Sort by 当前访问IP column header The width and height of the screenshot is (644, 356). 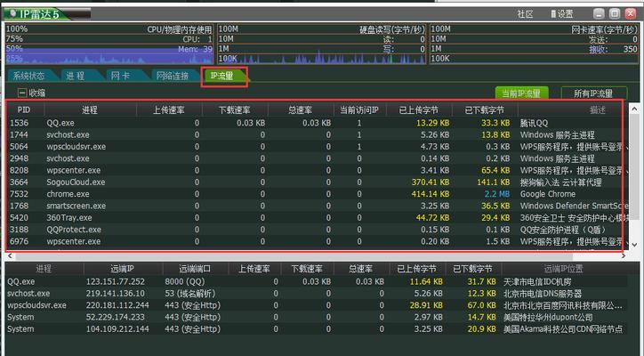[359, 109]
